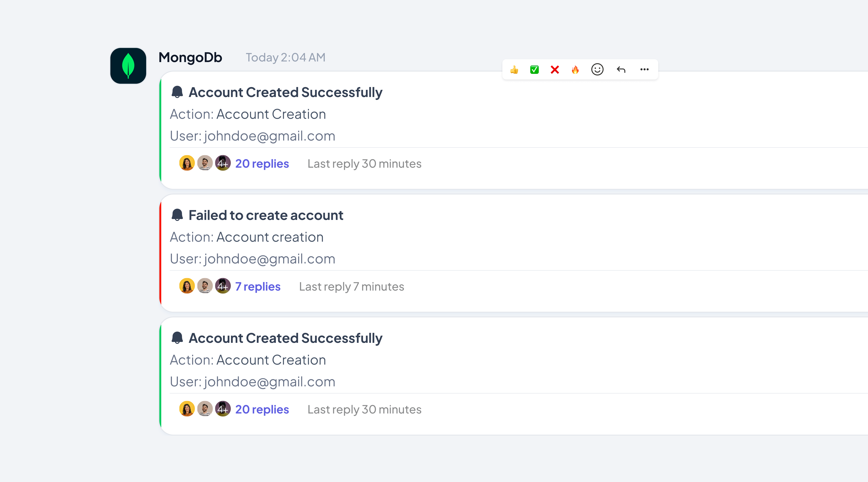Click 4+ avatar in failed message thread
This screenshot has width=868, height=482.
[223, 286]
